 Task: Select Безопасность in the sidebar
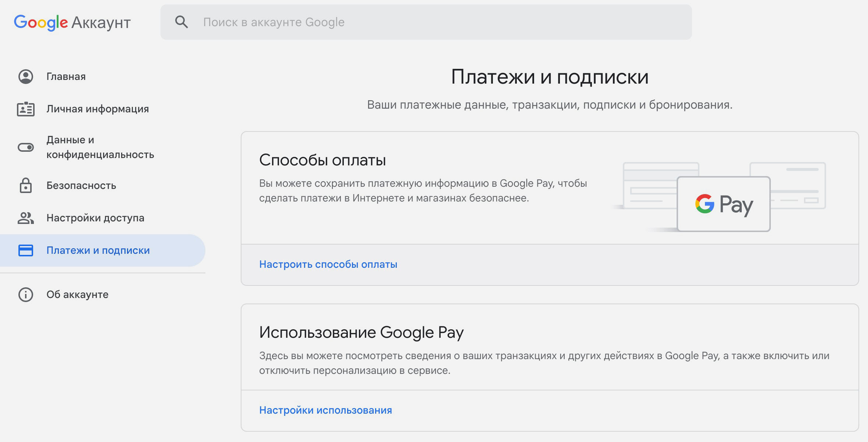81,186
